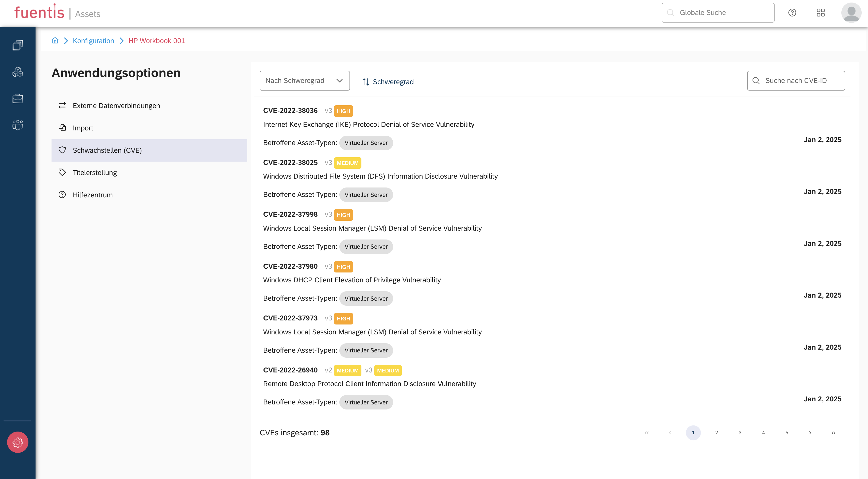Open the Import menu item
The image size is (868, 479).
click(83, 128)
